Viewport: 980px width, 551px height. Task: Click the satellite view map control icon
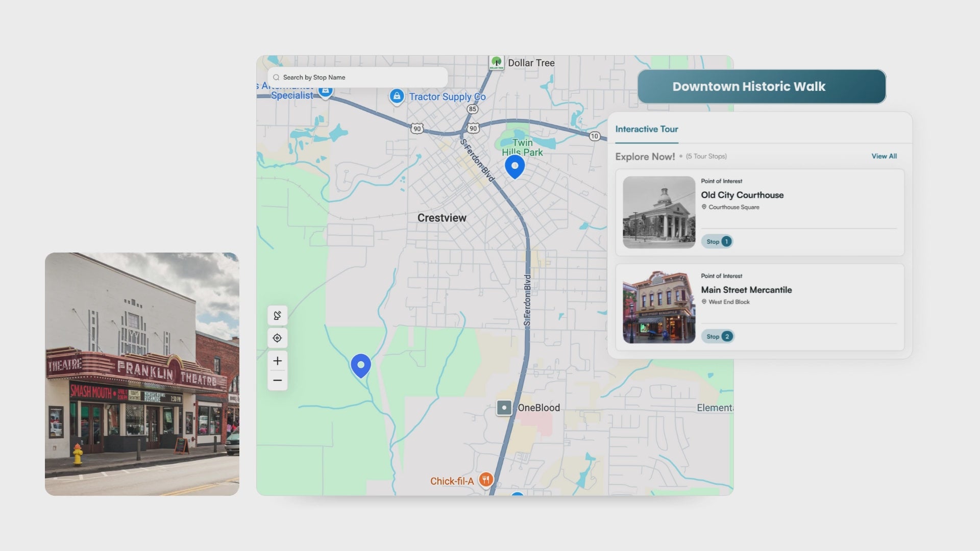[277, 315]
